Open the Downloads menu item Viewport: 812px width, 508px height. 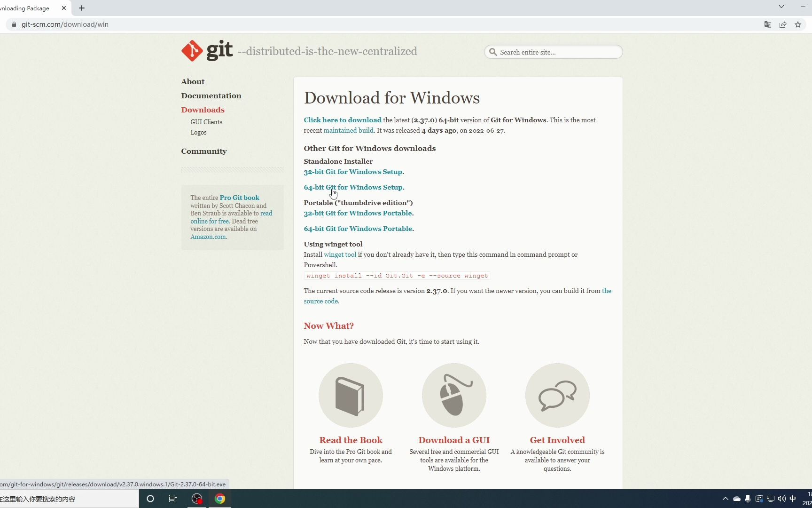click(203, 110)
